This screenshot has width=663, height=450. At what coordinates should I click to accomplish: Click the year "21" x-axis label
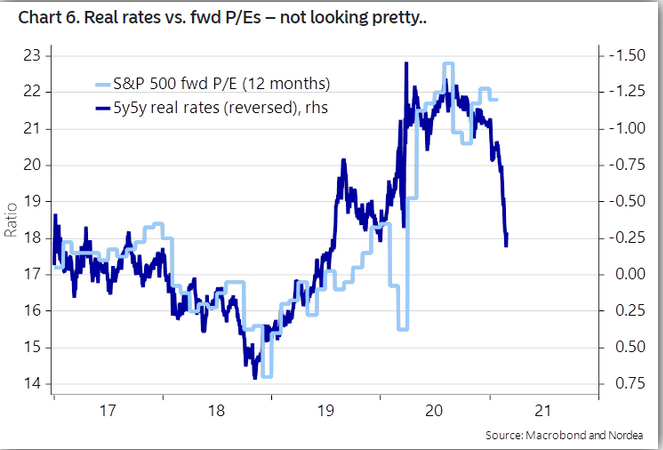pos(544,410)
